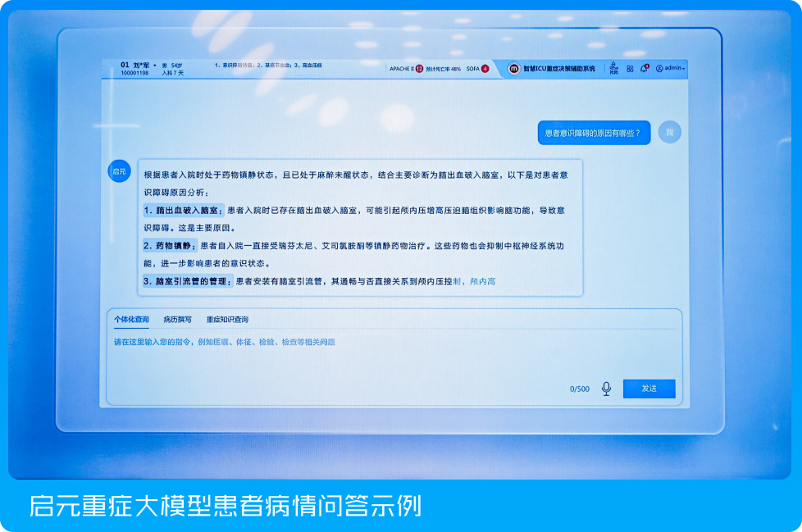
Task: Click the 启元 answer response panel
Action: pyautogui.click(x=361, y=227)
